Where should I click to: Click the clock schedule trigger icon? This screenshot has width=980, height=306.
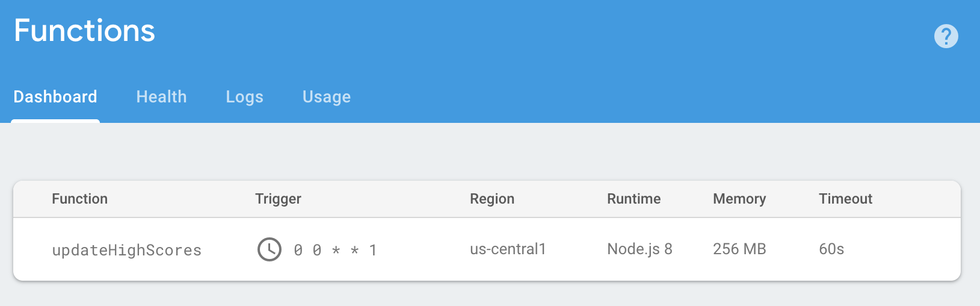(x=270, y=249)
